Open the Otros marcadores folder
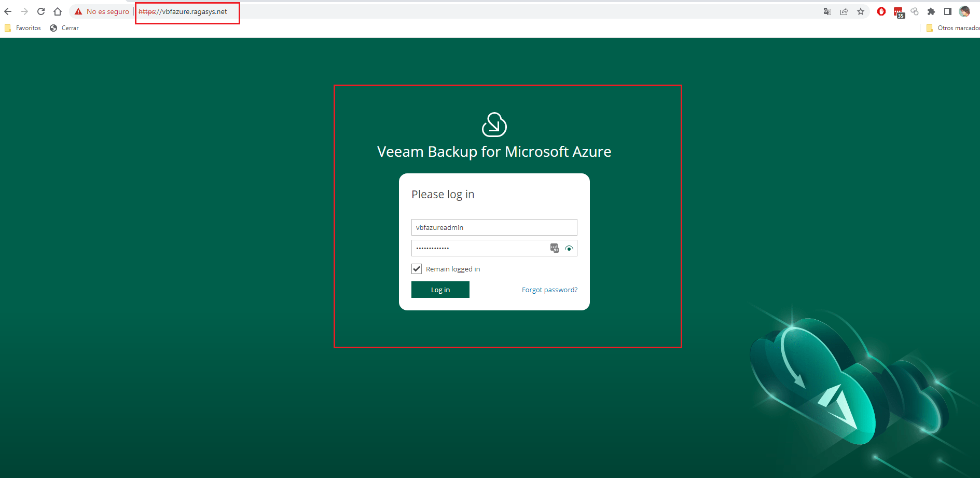Image resolution: width=980 pixels, height=478 pixels. tap(953, 28)
